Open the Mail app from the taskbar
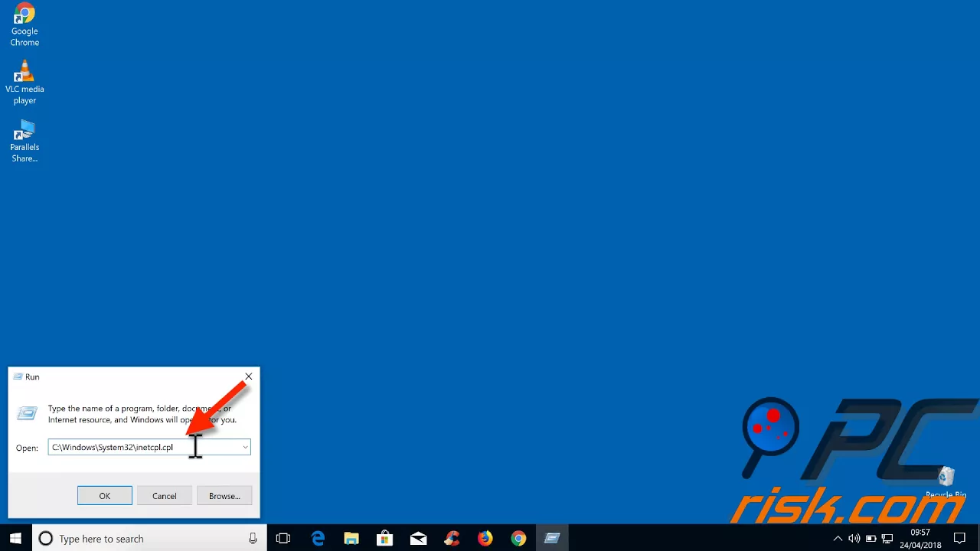 pyautogui.click(x=418, y=539)
